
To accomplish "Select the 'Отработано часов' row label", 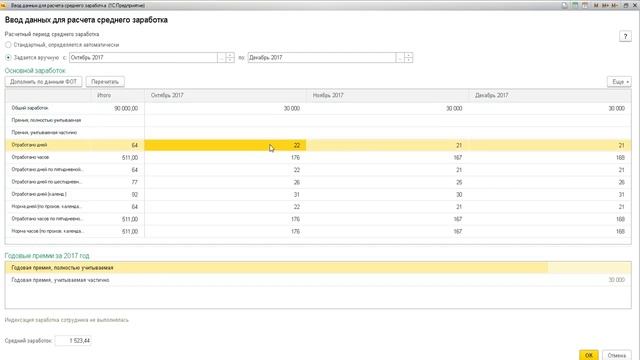I will (x=30, y=157).
